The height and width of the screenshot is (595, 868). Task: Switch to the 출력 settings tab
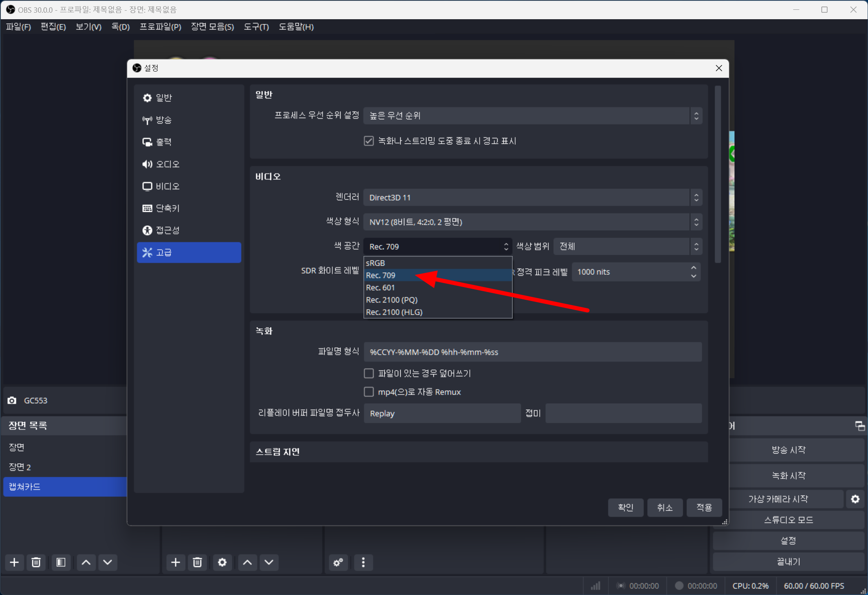pyautogui.click(x=164, y=142)
